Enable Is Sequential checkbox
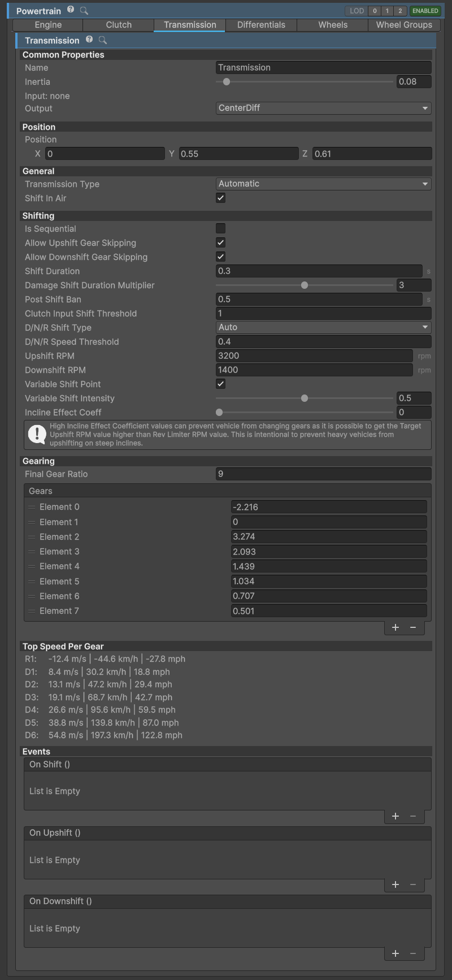The height and width of the screenshot is (980, 452). pyautogui.click(x=220, y=228)
